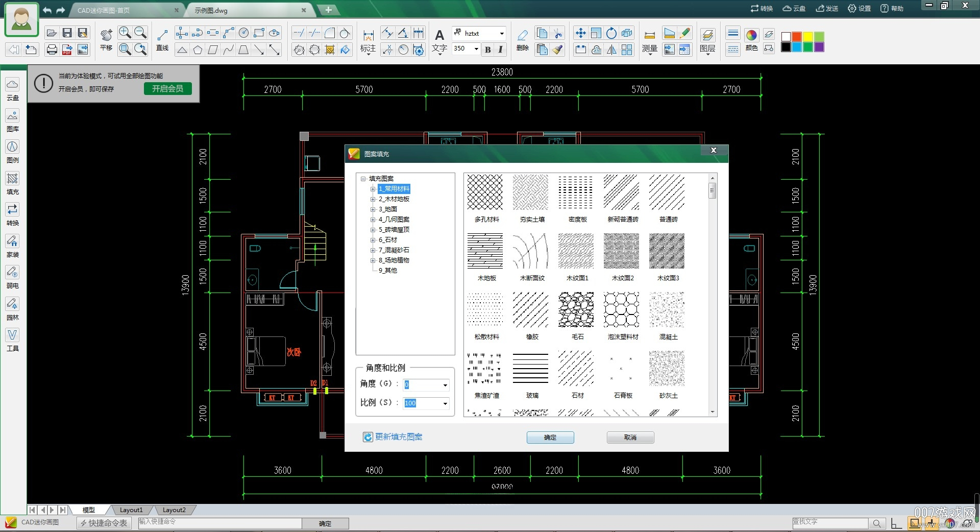
Task: Open the scale (比例) dropdown
Action: (445, 403)
